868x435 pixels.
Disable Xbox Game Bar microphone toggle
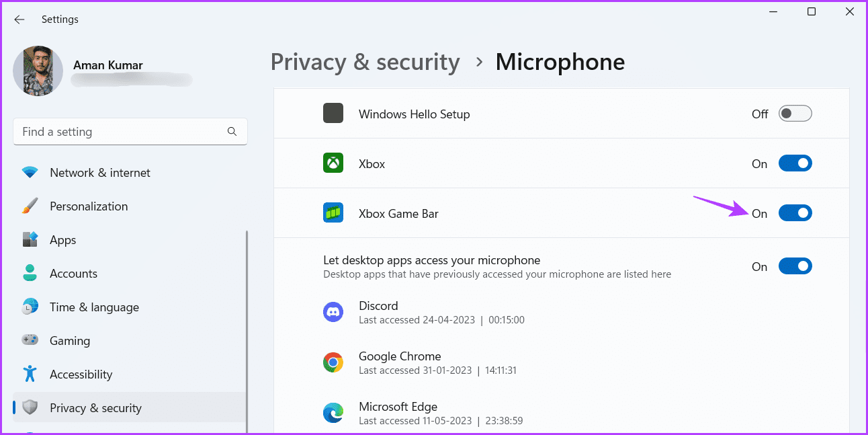tap(795, 213)
